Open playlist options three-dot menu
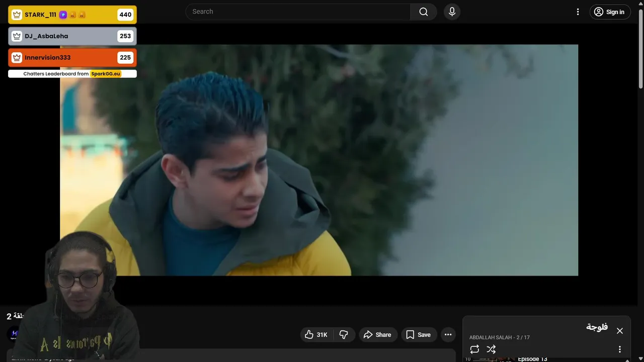This screenshot has height=362, width=644. [620, 349]
